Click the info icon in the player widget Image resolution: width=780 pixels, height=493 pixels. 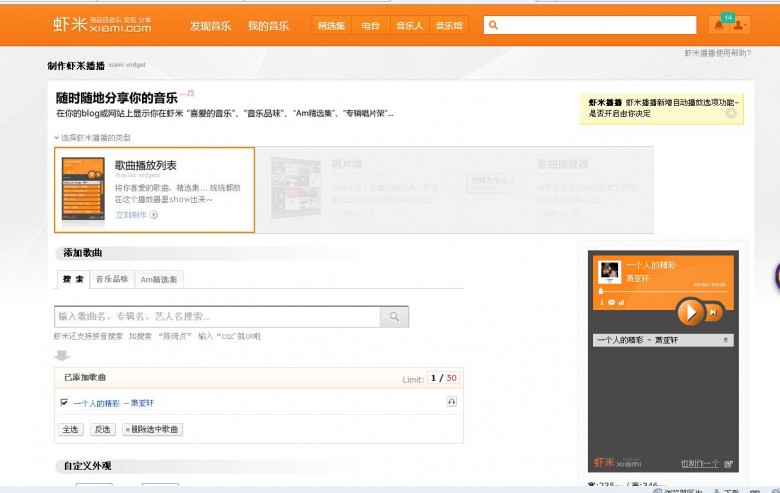pos(601,302)
